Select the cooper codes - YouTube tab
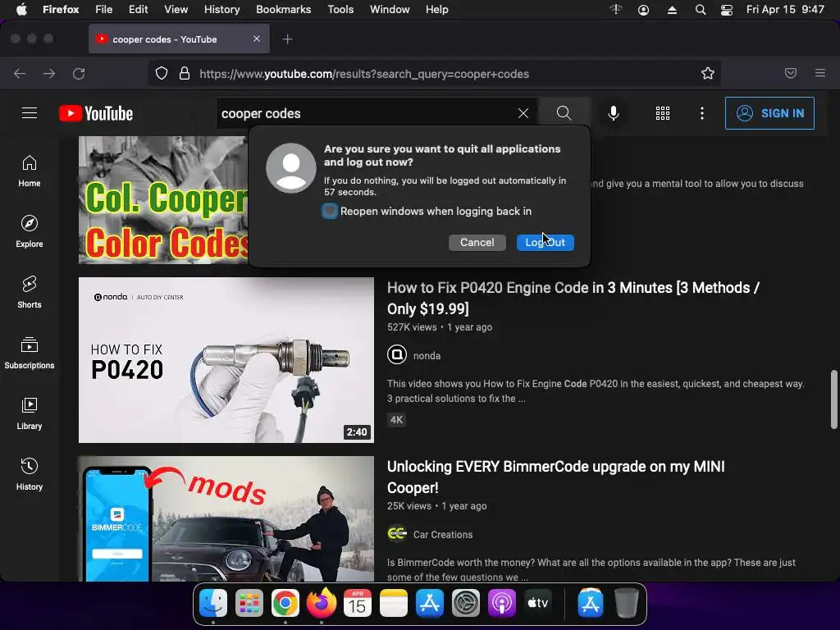 coord(179,39)
